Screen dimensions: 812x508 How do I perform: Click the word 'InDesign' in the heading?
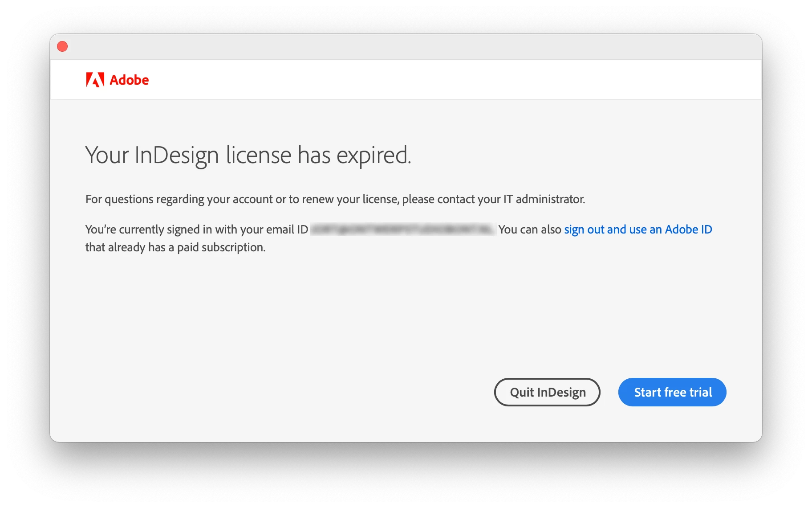tap(176, 156)
